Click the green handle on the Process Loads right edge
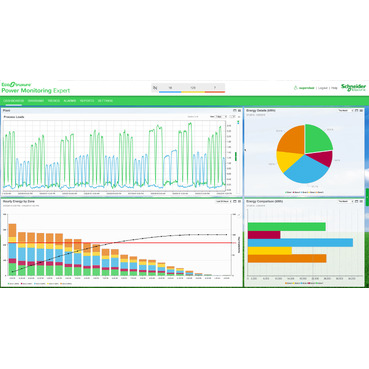Image resolution: width=369 pixels, height=369 pixels. point(236,157)
